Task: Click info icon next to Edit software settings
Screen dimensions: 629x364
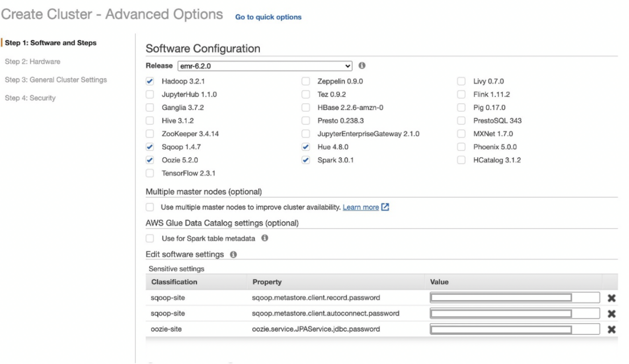Action: click(x=233, y=255)
